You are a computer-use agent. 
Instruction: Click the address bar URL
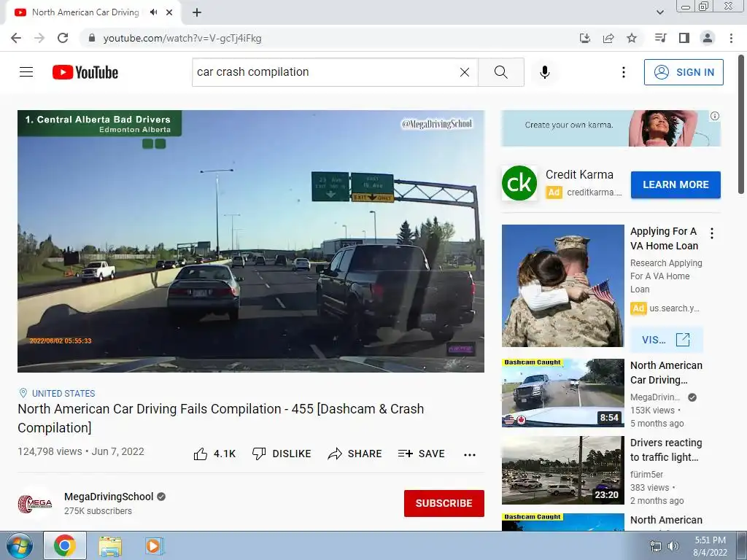click(x=182, y=38)
